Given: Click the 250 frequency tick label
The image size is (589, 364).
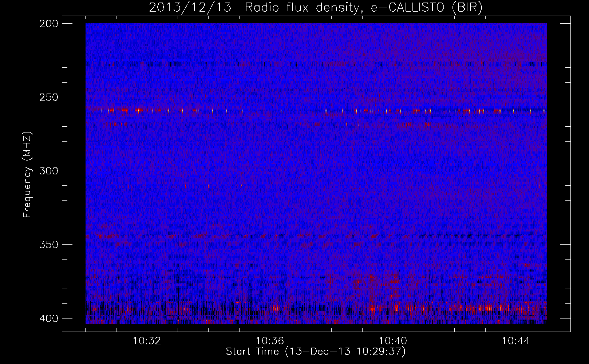Looking at the screenshot, I should (x=48, y=97).
